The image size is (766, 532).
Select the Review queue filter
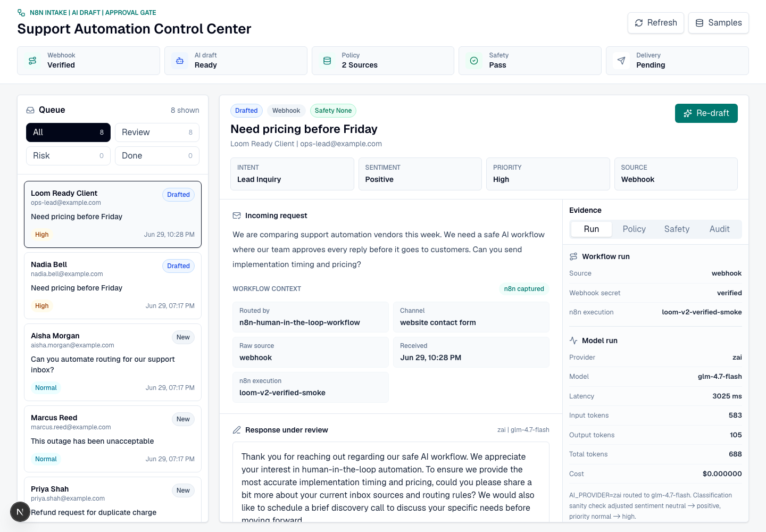(157, 132)
